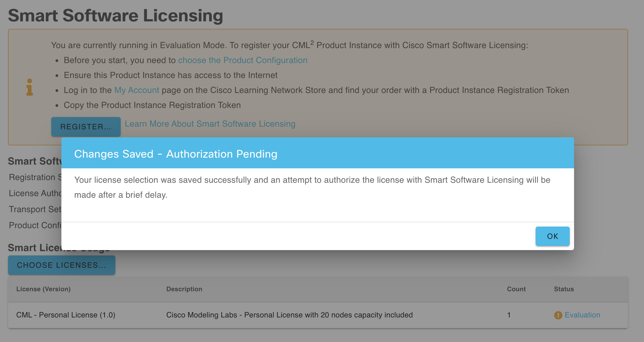
Task: Open the choose the Product Configuration link
Action: (x=243, y=60)
